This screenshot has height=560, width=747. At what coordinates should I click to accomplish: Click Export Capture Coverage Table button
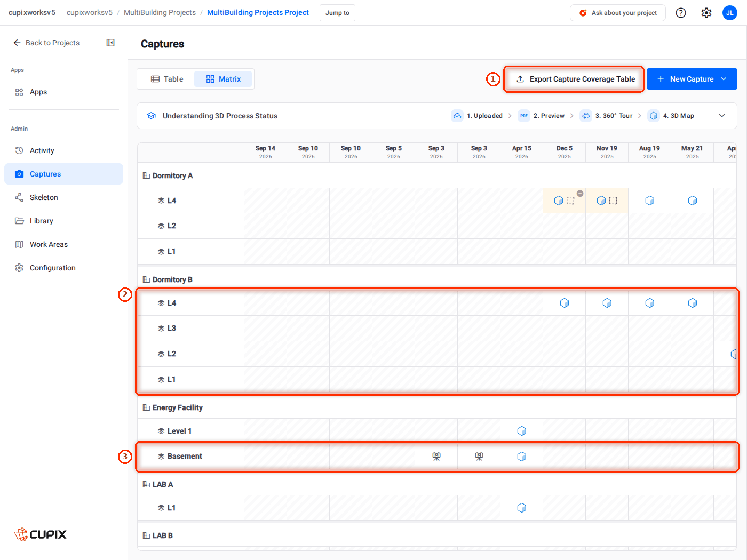574,79
